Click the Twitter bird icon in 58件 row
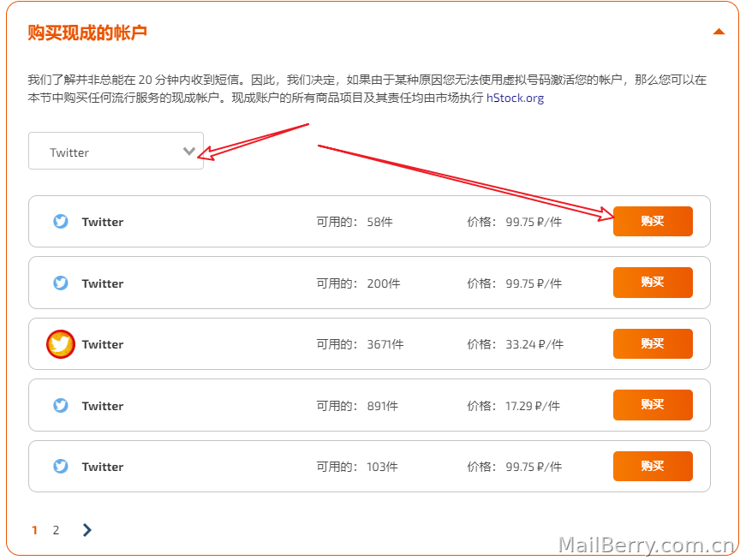Image resolution: width=740 pixels, height=560 pixels. tap(61, 221)
